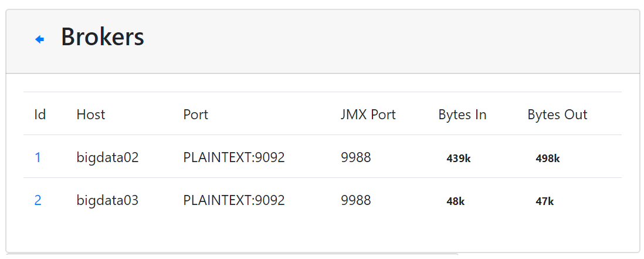Click the Bytes Out column header
This screenshot has height=259, width=644.
point(557,115)
